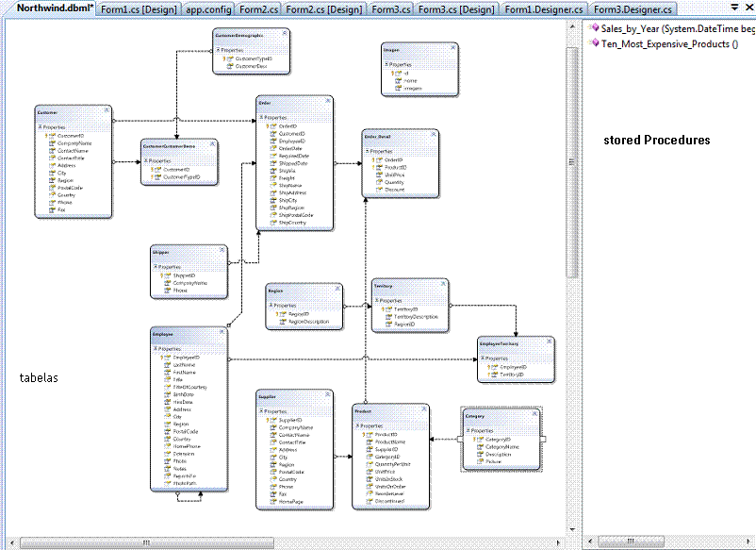This screenshot has width=756, height=550.
Task: Switch to the Form1.cs [Design] tab
Action: pyautogui.click(x=139, y=9)
